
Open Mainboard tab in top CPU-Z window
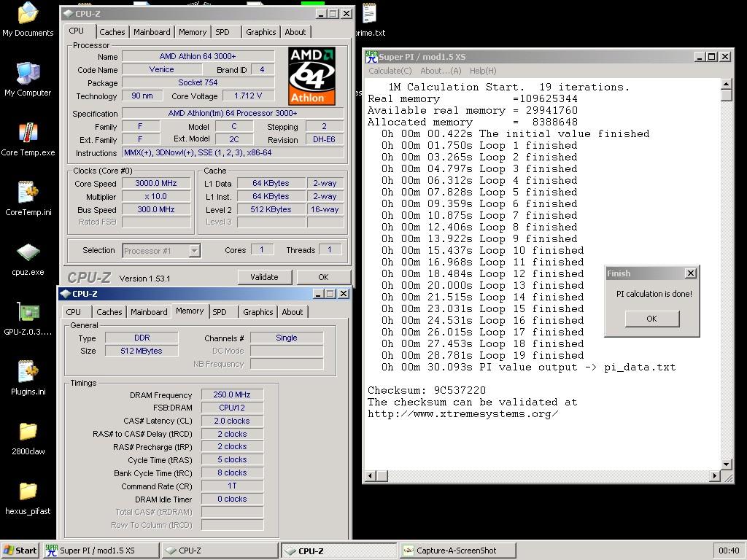click(x=152, y=32)
